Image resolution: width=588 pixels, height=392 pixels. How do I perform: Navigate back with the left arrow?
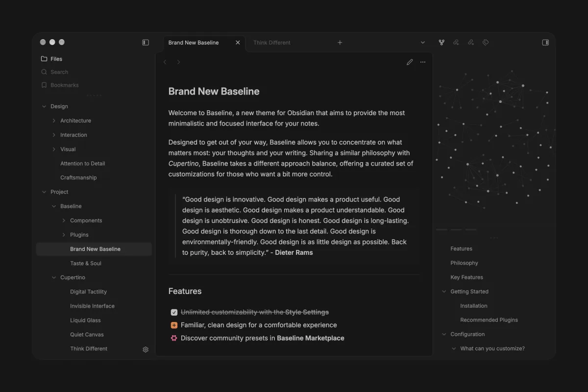coord(165,62)
